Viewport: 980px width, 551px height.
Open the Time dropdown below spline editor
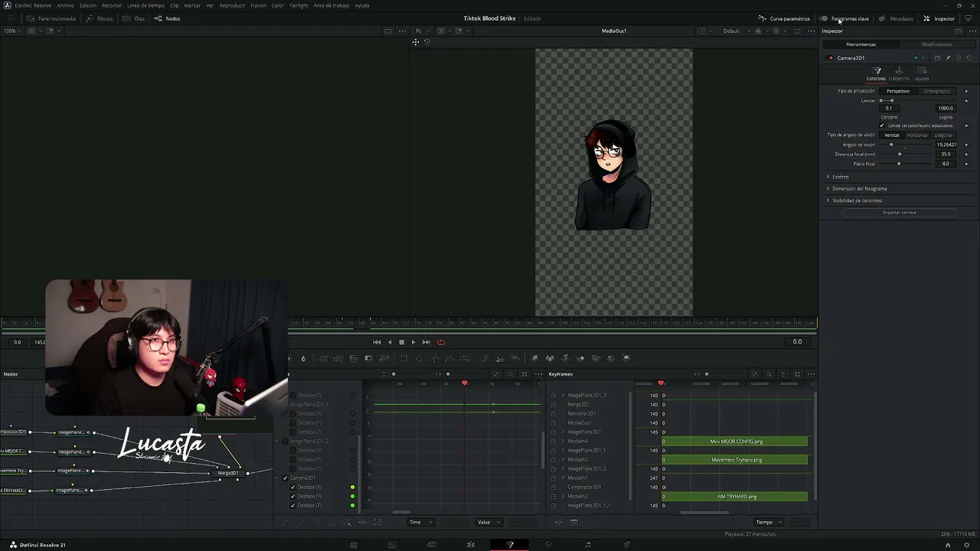pyautogui.click(x=420, y=522)
